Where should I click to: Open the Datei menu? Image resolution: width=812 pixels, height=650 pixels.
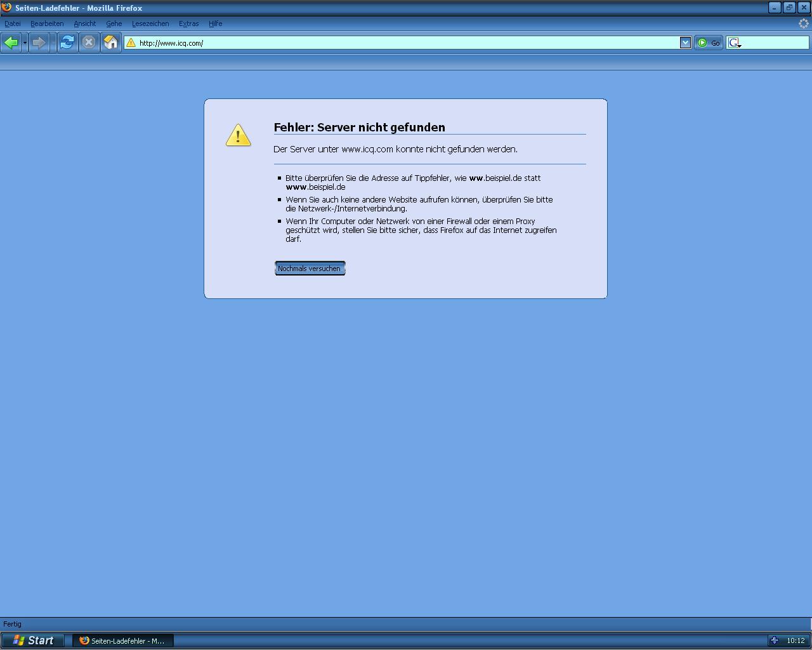click(13, 23)
